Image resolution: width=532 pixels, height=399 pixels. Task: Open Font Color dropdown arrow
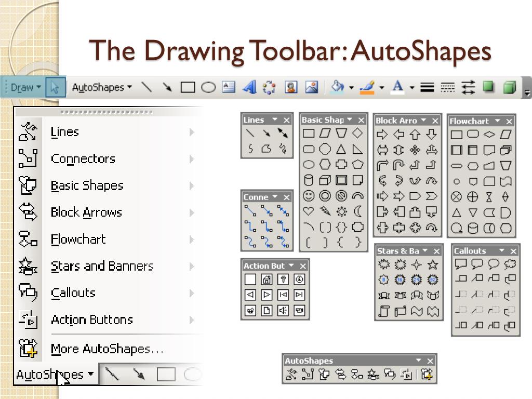[412, 87]
